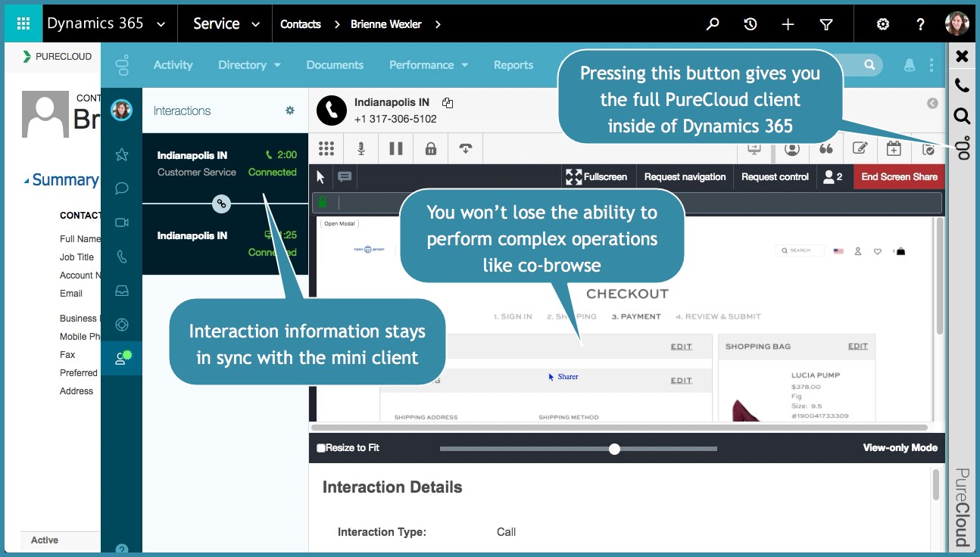This screenshot has width=980, height=557.
Task: Open the Dynamics 365 app launcher grid
Action: [23, 23]
